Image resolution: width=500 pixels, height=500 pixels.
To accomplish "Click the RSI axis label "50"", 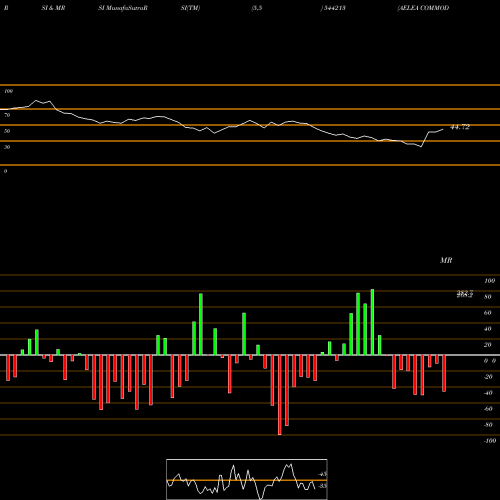I will click(x=7, y=131).
